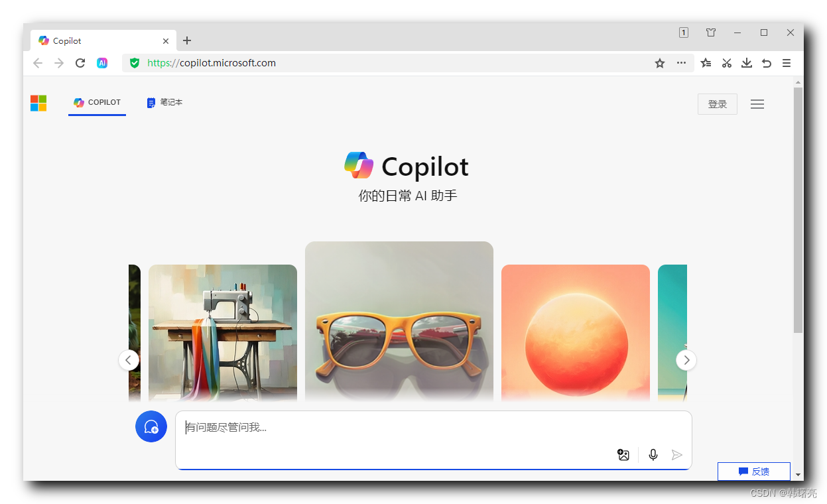Open the page hamburger menu
827x504 pixels.
[x=757, y=104]
